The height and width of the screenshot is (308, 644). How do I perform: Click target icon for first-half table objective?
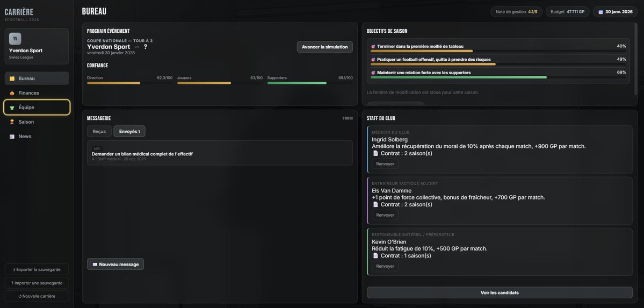tap(373, 46)
